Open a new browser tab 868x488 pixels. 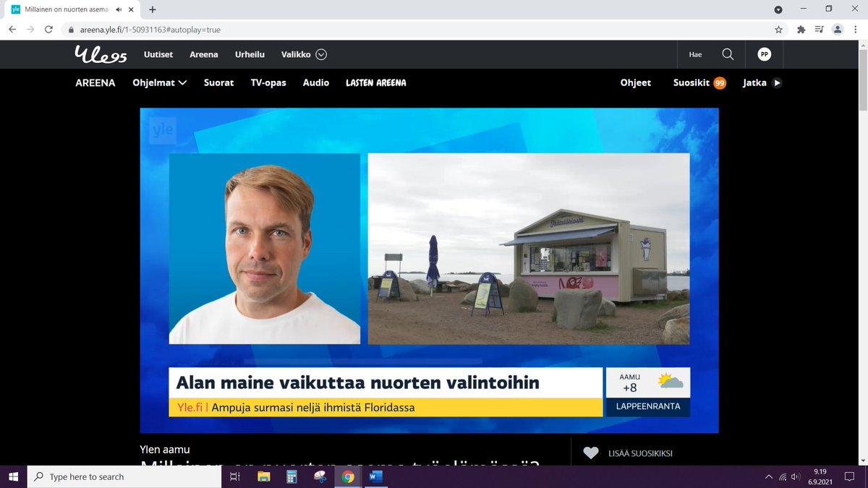(x=153, y=9)
